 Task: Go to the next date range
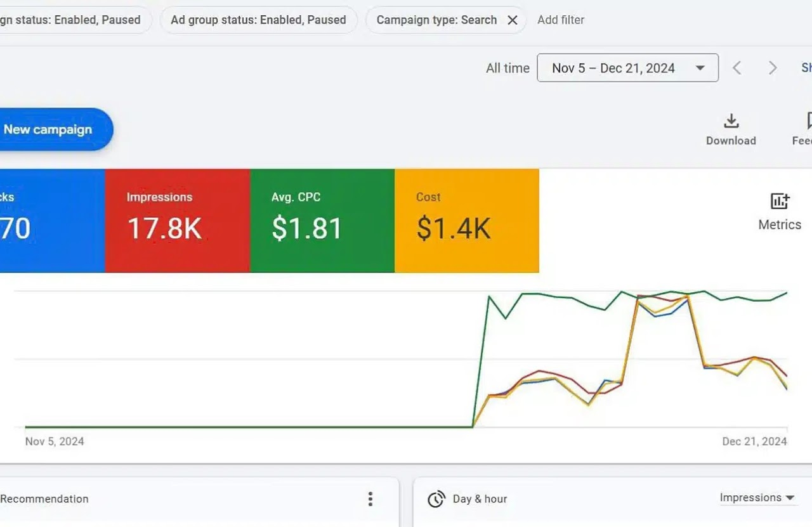(773, 68)
